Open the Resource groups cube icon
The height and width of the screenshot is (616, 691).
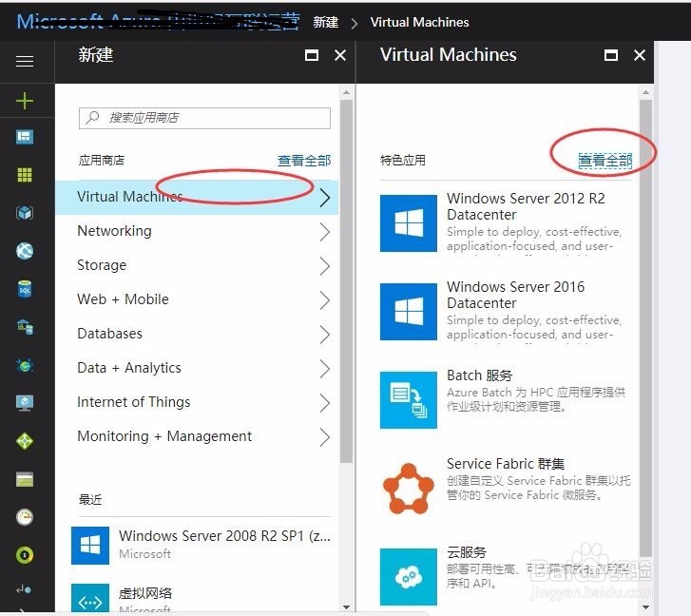(x=25, y=213)
